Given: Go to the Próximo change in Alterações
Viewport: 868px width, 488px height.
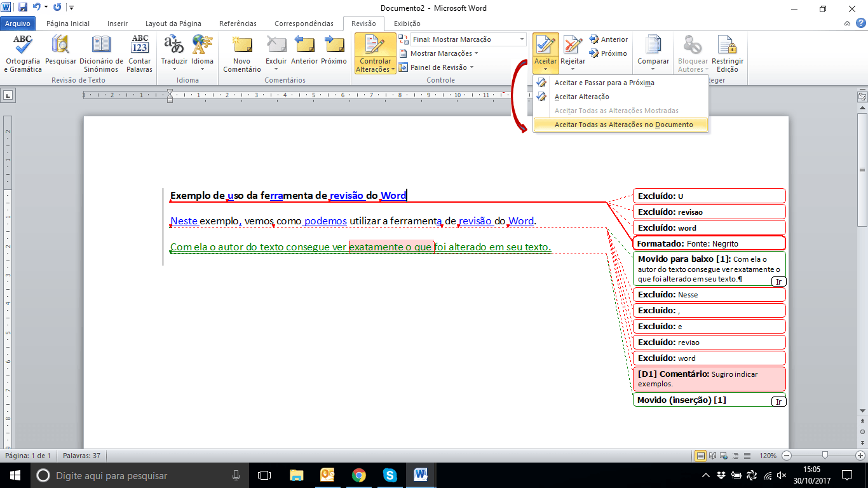Looking at the screenshot, I should [x=608, y=53].
